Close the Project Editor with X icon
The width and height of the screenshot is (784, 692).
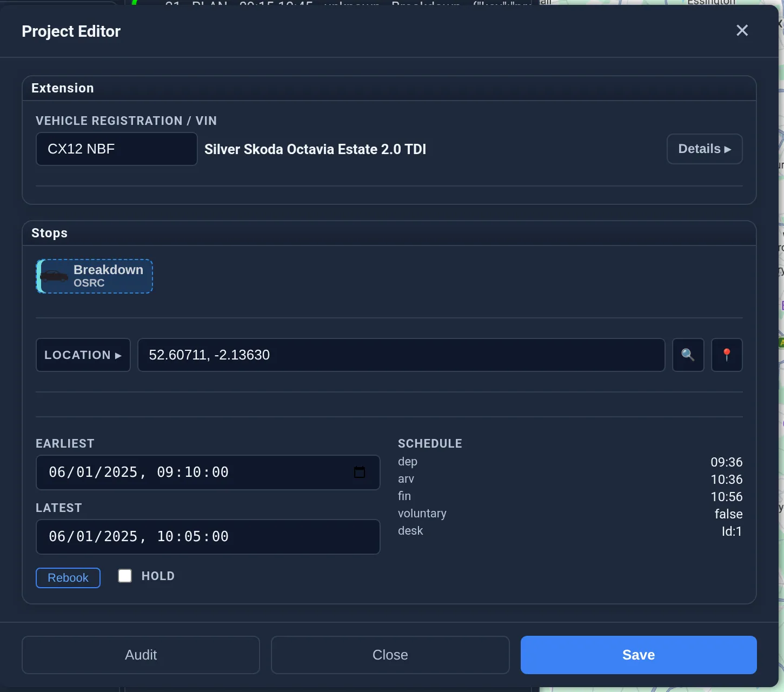point(742,30)
